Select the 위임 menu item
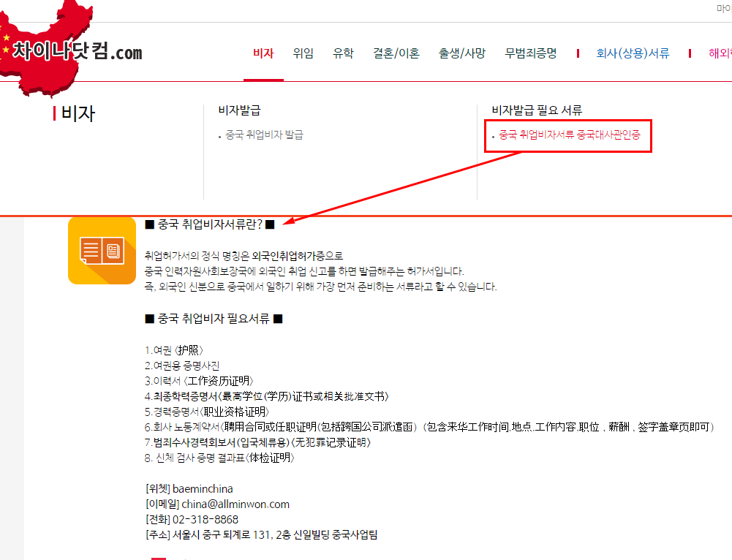The image size is (732, 560). pyautogui.click(x=303, y=53)
